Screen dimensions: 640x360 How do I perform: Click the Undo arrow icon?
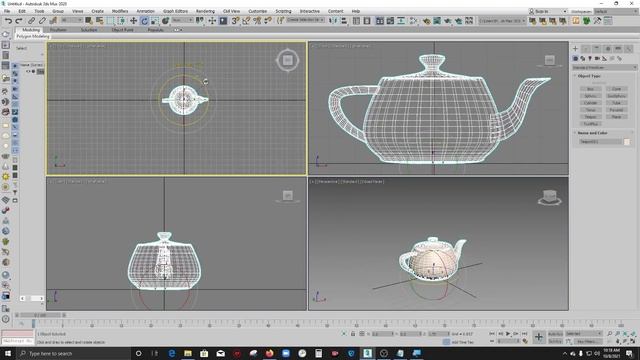[x=8, y=20]
